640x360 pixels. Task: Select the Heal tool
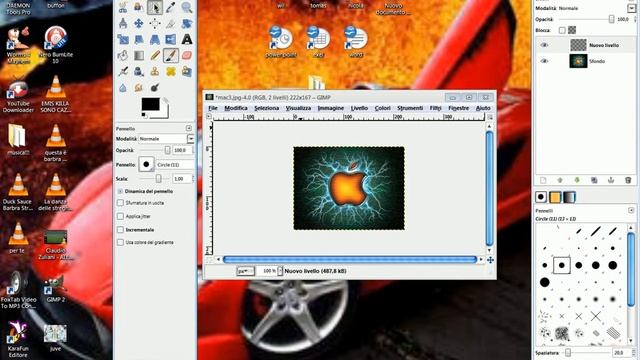(x=171, y=71)
